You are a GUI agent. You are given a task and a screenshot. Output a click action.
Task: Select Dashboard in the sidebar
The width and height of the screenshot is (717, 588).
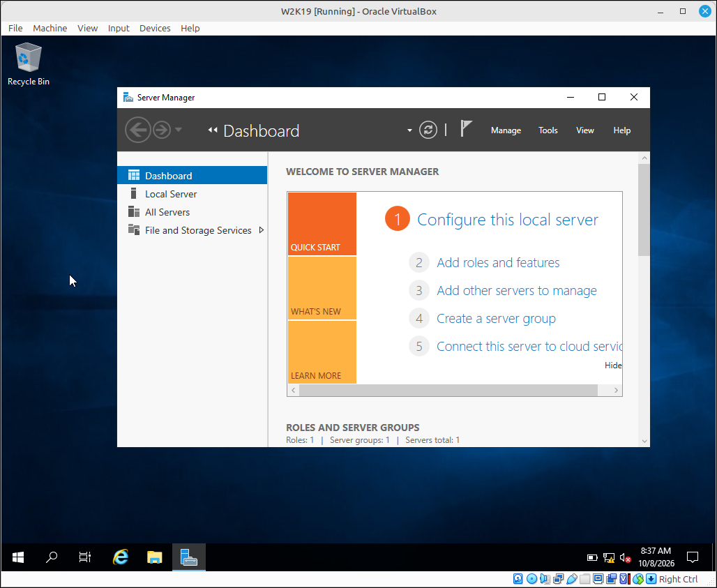192,176
